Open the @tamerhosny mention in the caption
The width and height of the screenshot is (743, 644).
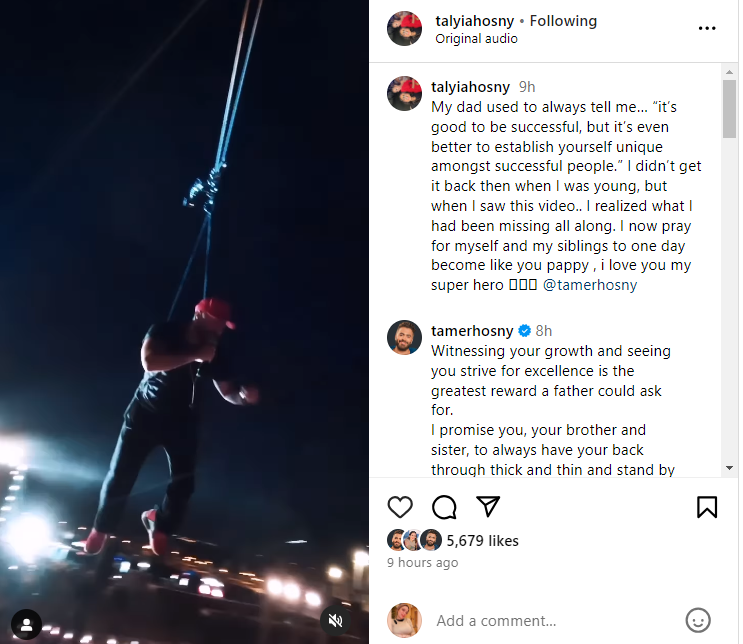pos(590,285)
